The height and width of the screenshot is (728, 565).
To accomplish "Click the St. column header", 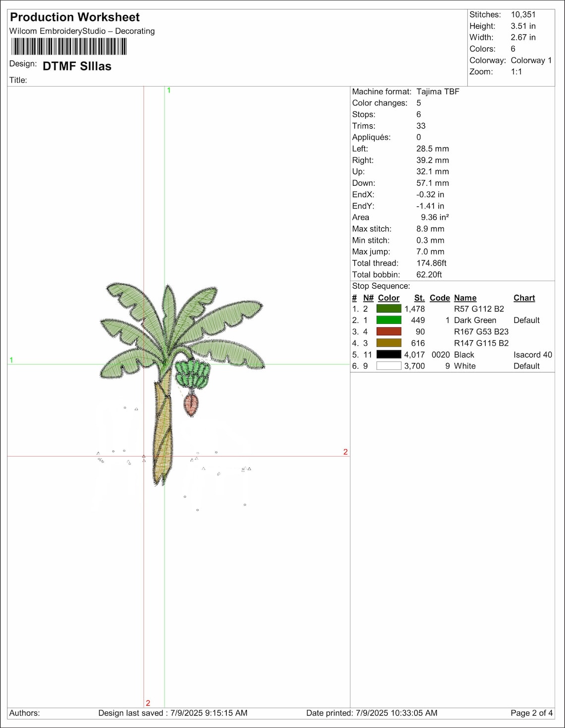I will [x=419, y=298].
